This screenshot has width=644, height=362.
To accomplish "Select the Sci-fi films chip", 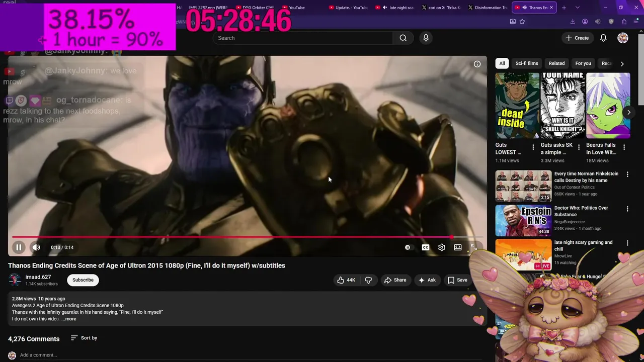I will [x=527, y=63].
